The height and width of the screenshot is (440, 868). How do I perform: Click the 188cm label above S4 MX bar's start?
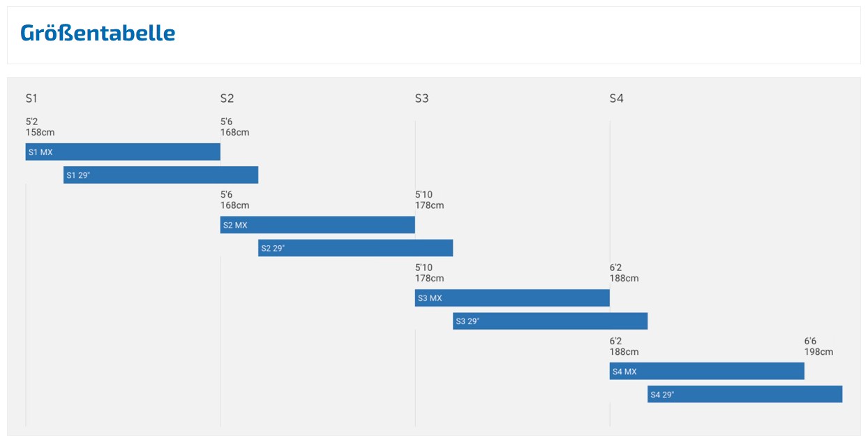pos(624,352)
